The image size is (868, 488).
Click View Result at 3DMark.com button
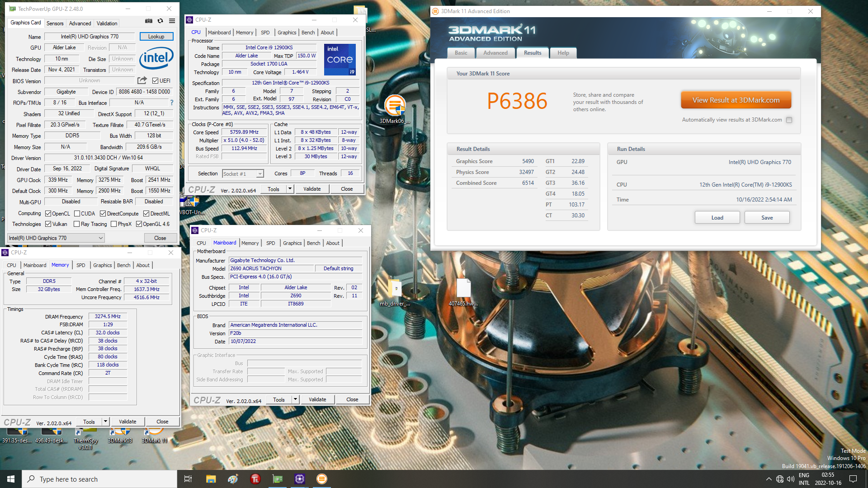[x=736, y=100]
